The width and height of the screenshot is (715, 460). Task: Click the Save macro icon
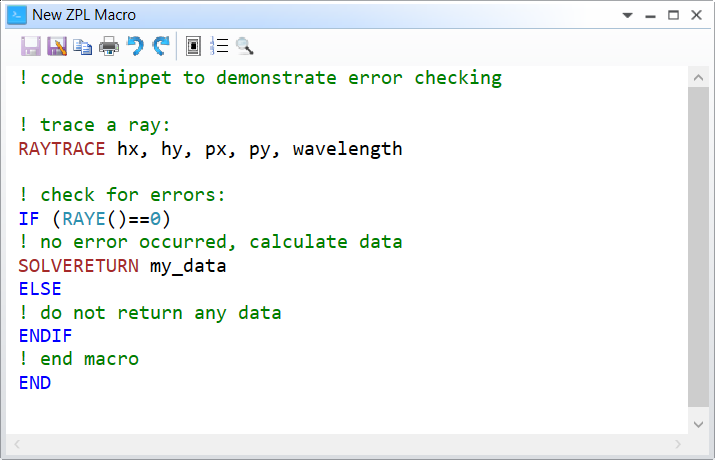[31, 47]
